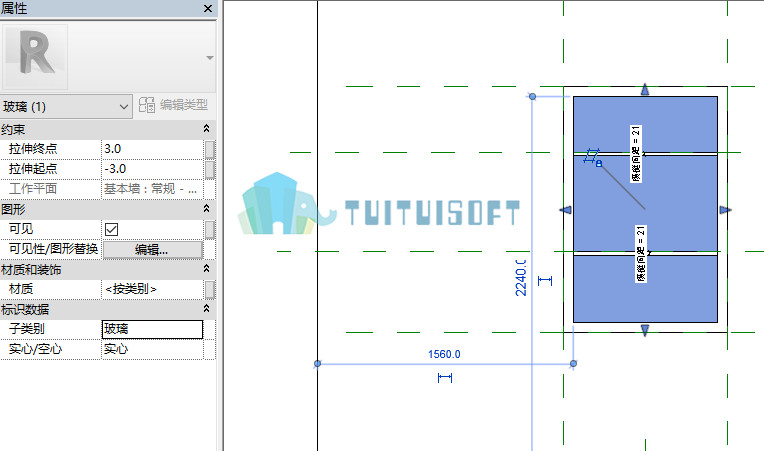
Task: Click the Revit R type preview thumbnail
Action: tap(35, 56)
